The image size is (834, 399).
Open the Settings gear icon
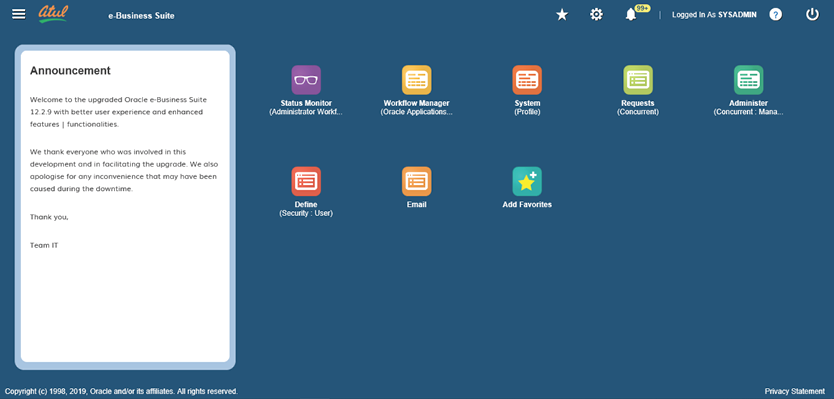596,15
